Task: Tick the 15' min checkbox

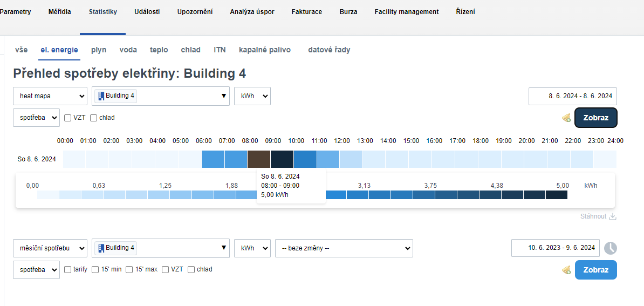Action: pyautogui.click(x=95, y=270)
